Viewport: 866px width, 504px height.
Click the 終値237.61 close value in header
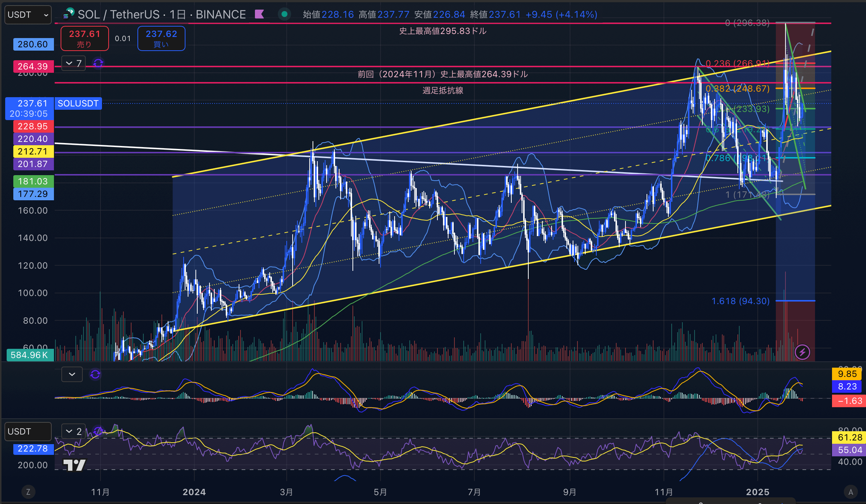click(x=495, y=14)
